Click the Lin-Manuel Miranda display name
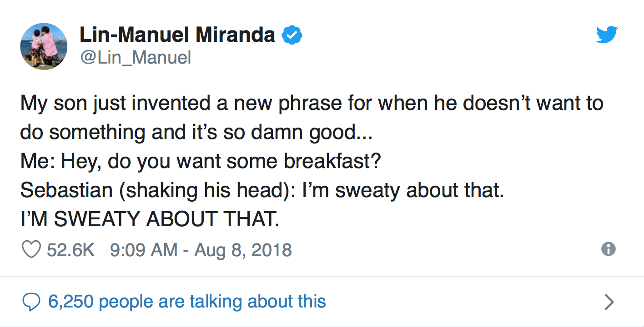This screenshot has height=327, width=644. click(177, 35)
